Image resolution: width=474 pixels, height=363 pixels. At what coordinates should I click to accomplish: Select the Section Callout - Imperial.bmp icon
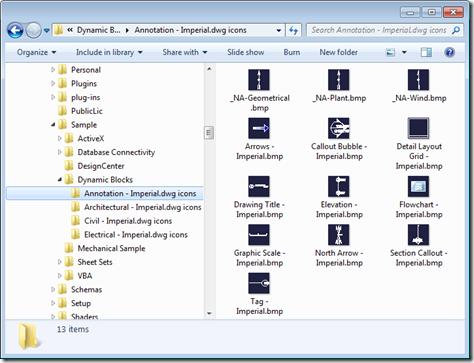(418, 235)
